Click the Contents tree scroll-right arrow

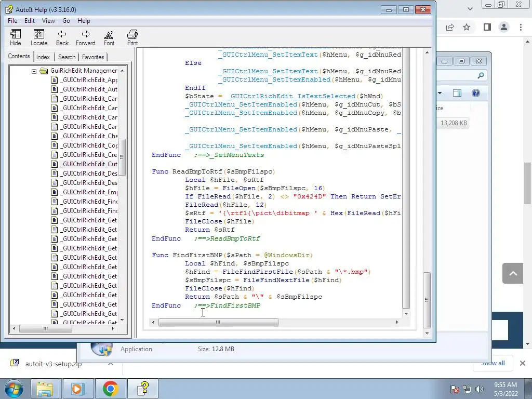pos(113,328)
